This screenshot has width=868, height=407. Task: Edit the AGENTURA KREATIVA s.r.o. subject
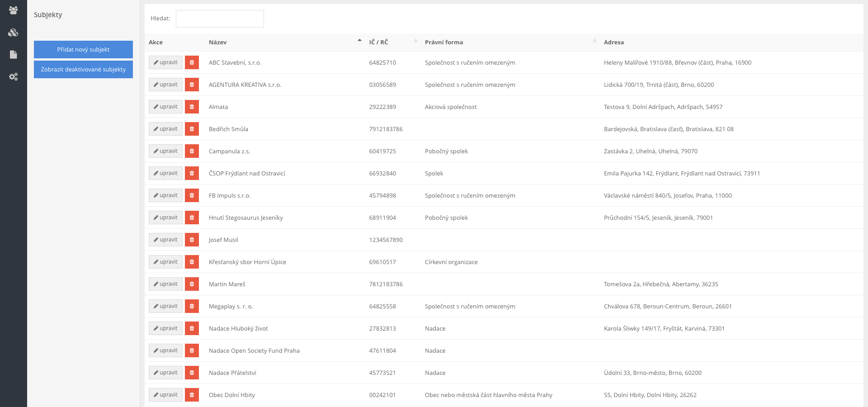pyautogui.click(x=165, y=85)
